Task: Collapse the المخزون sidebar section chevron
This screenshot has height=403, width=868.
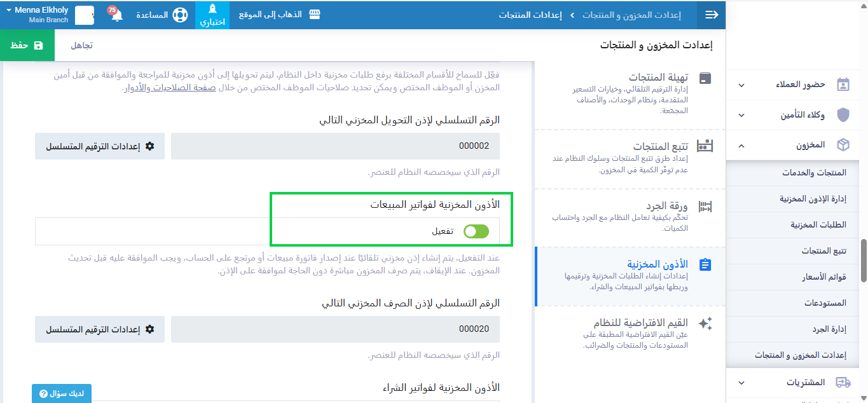Action: click(x=741, y=146)
